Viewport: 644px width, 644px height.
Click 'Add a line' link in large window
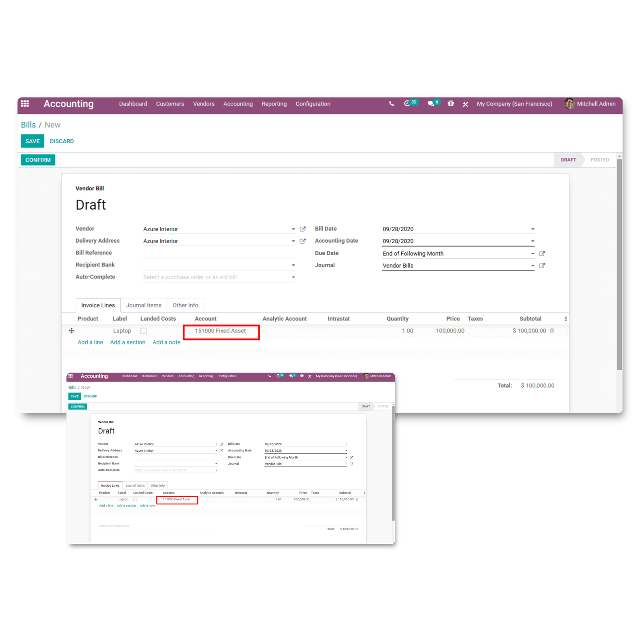pyautogui.click(x=90, y=342)
